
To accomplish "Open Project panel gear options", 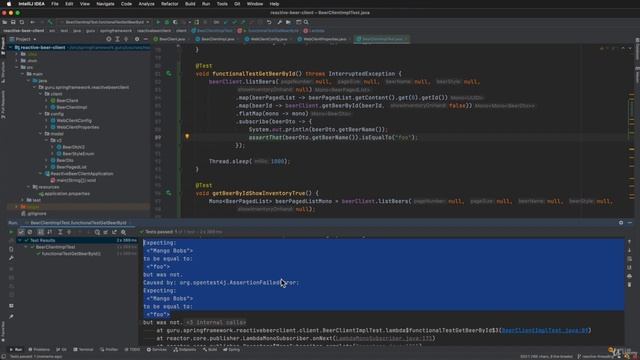I will point(137,39).
